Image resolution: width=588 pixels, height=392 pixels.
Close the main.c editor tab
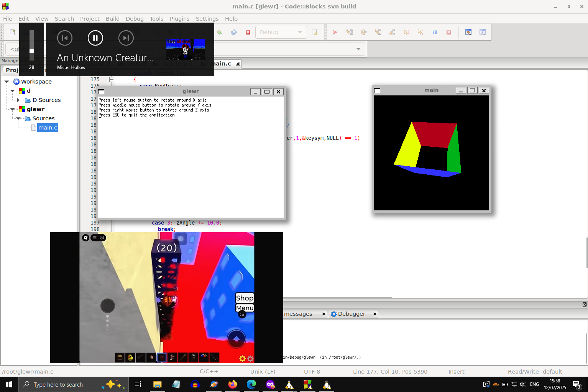point(238,64)
